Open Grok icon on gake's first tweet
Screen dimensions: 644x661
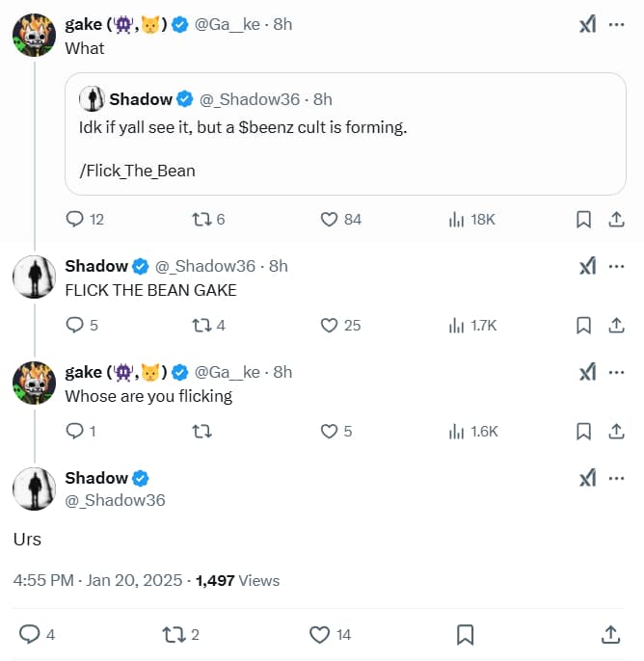tap(587, 25)
